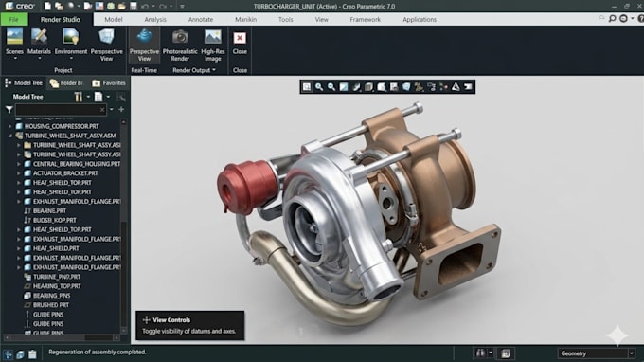This screenshot has width=644, height=362.
Task: Start a Photorealistic Render
Action: click(x=180, y=45)
